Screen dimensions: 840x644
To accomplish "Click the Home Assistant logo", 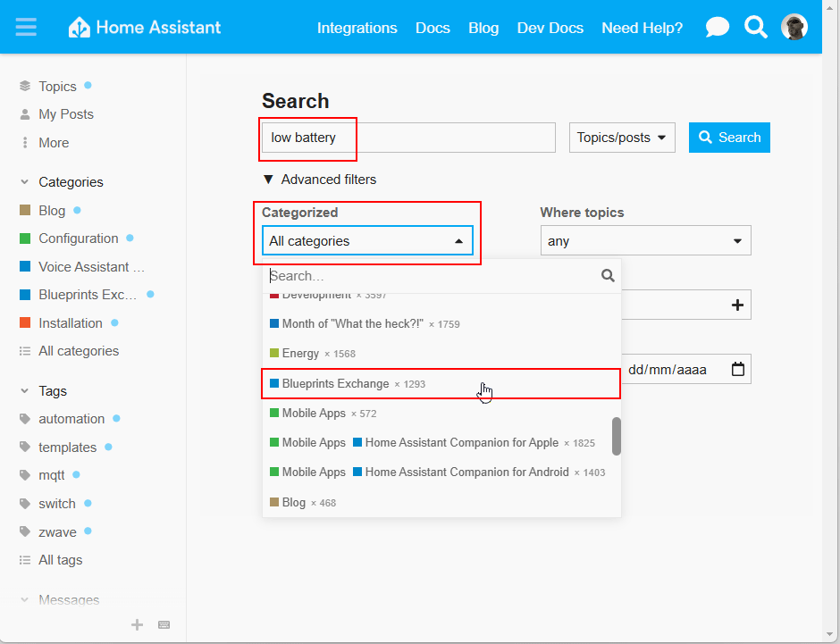I will [x=145, y=27].
